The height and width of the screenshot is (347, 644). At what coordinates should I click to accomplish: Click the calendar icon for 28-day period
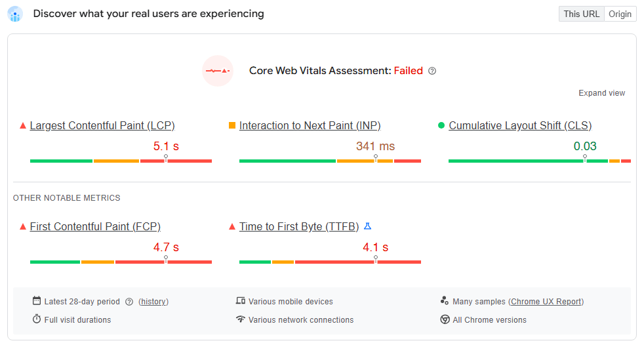37,301
